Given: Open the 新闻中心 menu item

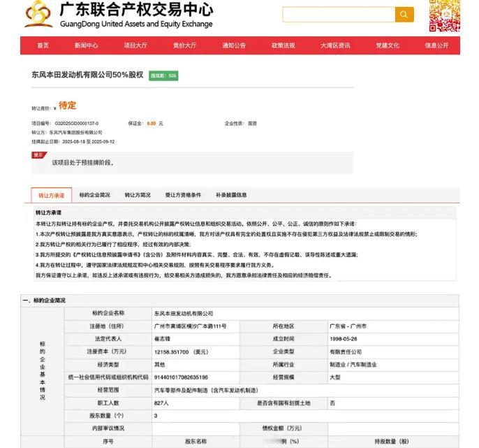Looking at the screenshot, I should [x=87, y=45].
